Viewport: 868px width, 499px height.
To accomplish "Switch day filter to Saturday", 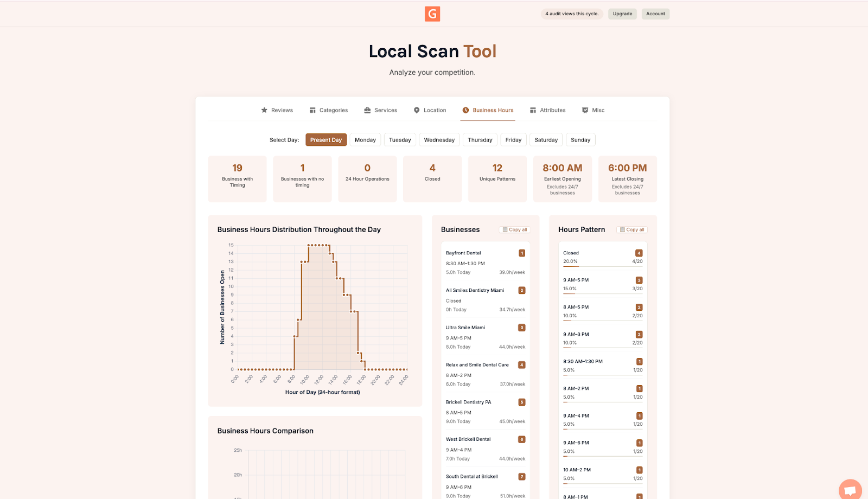I will pos(546,139).
